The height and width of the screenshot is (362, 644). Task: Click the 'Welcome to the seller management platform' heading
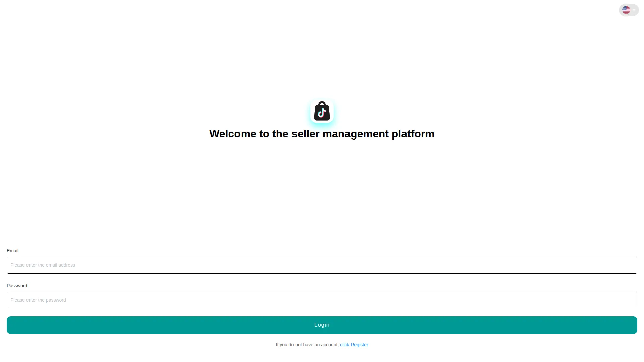(x=322, y=134)
